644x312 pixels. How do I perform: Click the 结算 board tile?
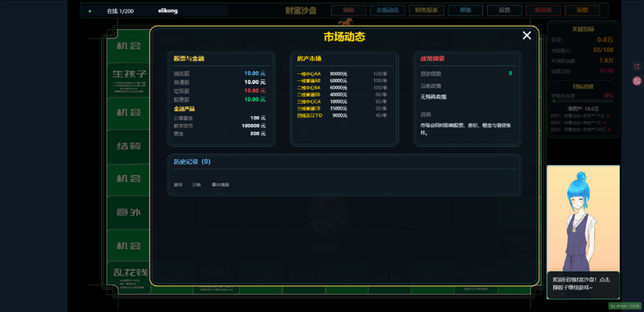(x=129, y=147)
